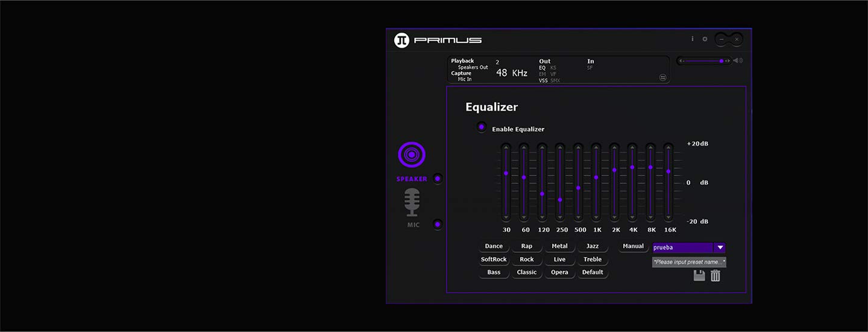Select the Manual preset button

[633, 246]
